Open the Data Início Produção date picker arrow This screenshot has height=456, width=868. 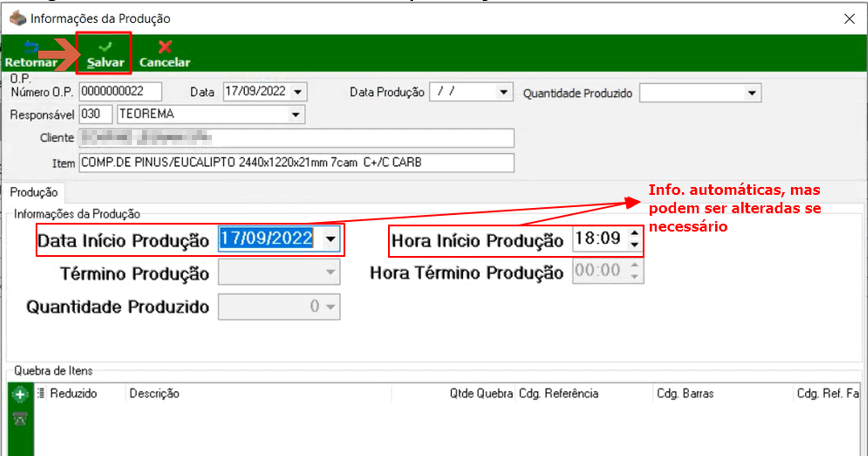[330, 239]
